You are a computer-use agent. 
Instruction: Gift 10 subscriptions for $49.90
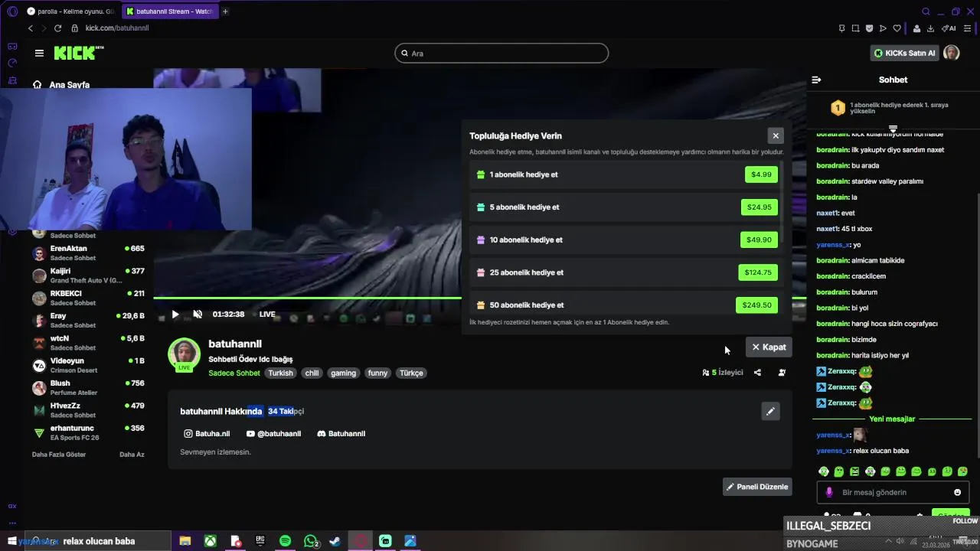click(759, 240)
